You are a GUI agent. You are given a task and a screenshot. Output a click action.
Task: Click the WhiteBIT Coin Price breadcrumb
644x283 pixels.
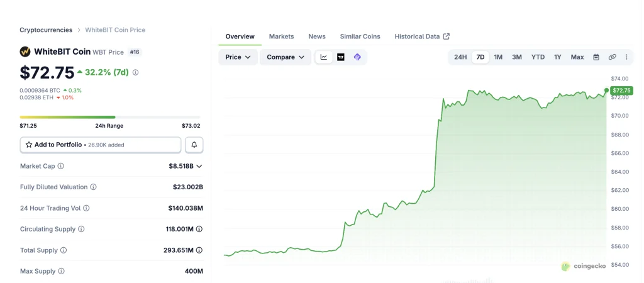[115, 30]
